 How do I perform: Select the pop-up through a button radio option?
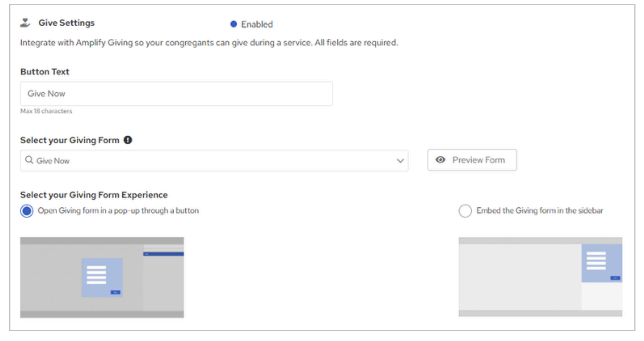tap(27, 211)
